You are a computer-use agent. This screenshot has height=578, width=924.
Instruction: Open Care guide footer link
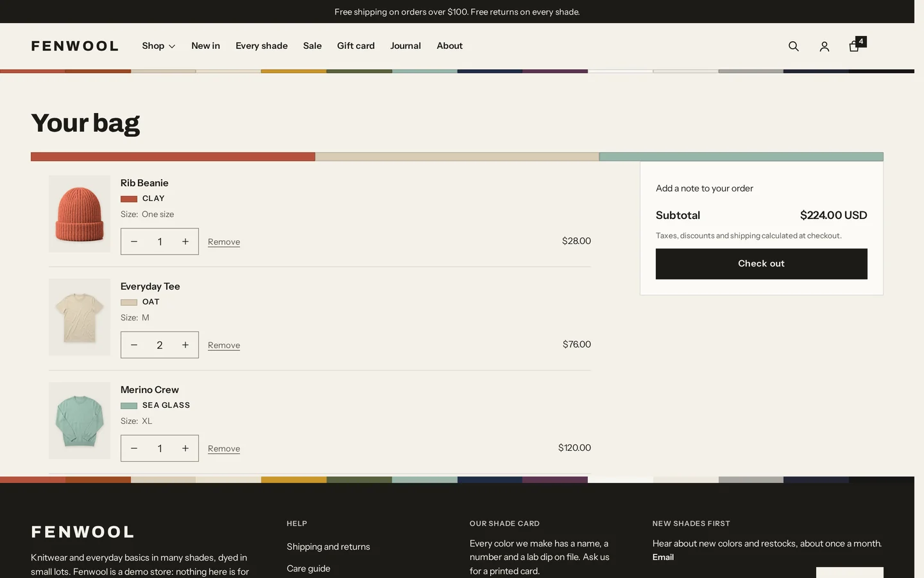(x=309, y=568)
